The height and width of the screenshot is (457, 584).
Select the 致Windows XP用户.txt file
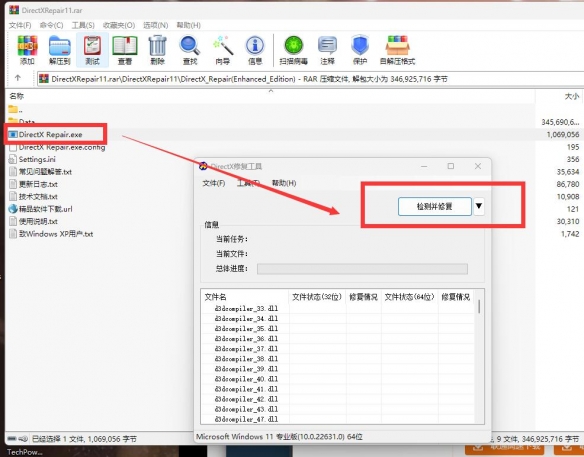point(51,234)
